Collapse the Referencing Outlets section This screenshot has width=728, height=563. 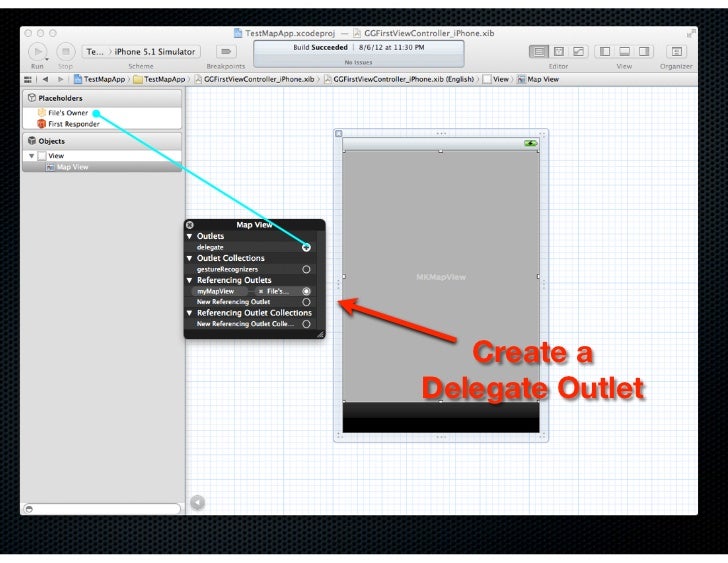tap(190, 280)
